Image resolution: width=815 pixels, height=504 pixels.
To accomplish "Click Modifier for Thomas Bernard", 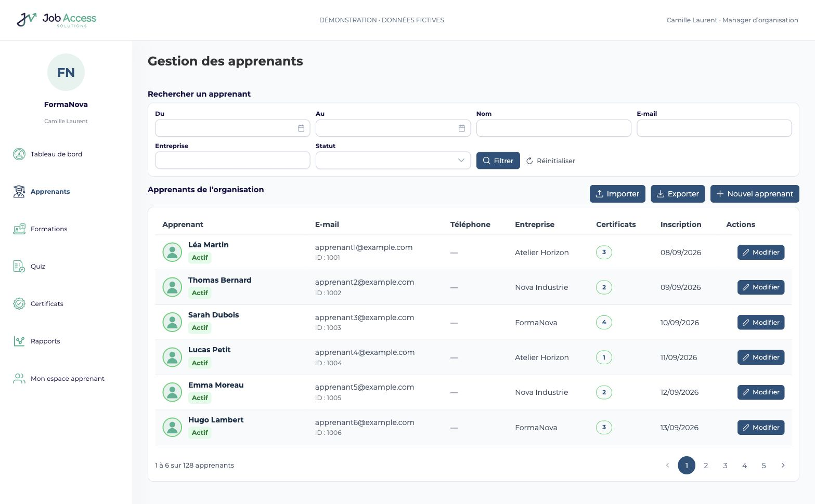I will pyautogui.click(x=761, y=287).
